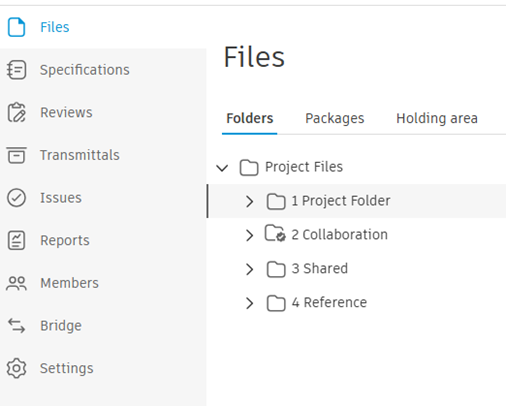
Task: Switch to the Packages tab
Action: pos(335,118)
